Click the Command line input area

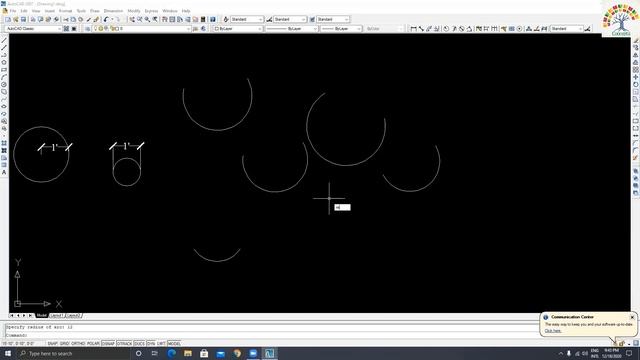[x=271, y=335]
